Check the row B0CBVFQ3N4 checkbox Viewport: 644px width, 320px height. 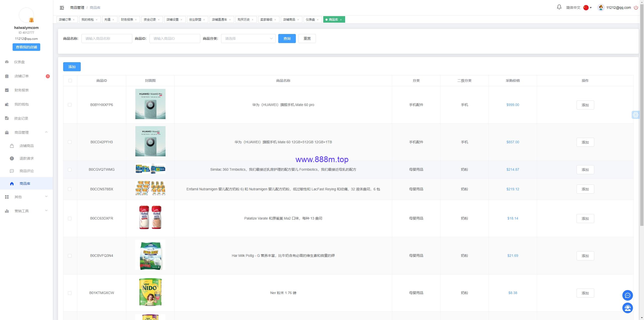click(70, 256)
